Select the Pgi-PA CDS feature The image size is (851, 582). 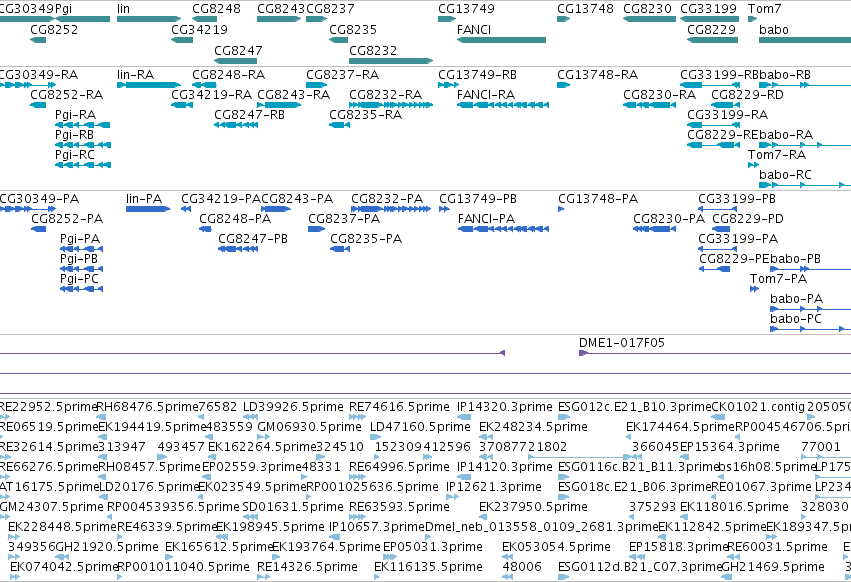point(81,249)
